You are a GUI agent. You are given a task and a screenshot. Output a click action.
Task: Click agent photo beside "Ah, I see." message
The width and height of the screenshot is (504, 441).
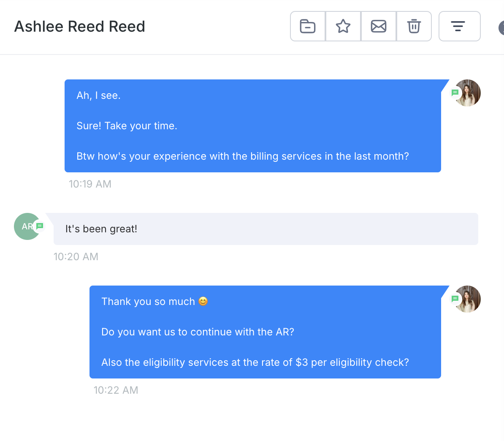click(469, 93)
